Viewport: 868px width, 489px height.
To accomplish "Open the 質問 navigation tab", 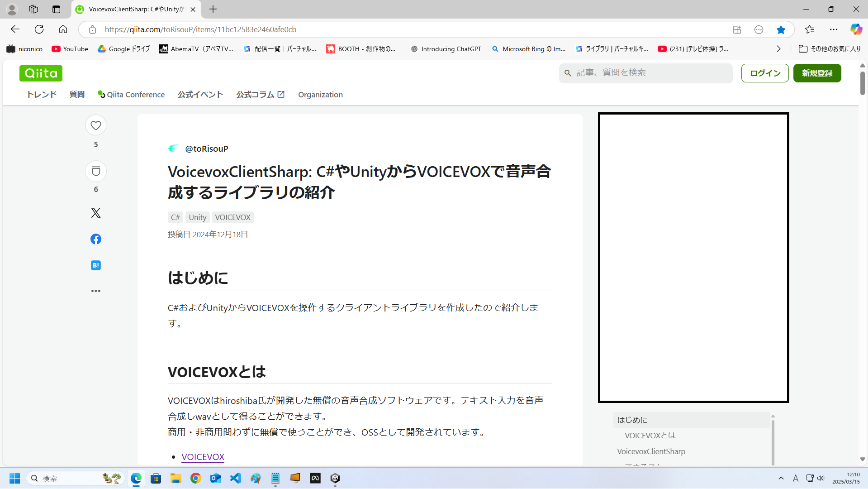I will click(x=77, y=95).
